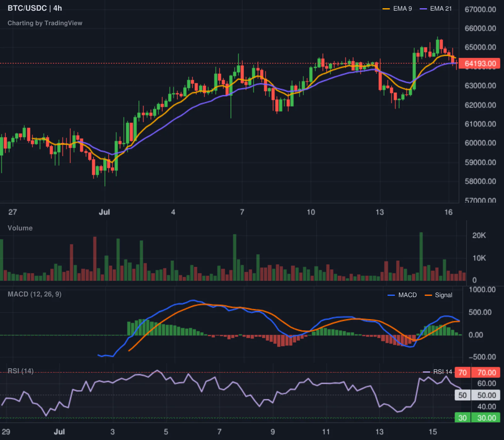This screenshot has height=440, width=504.
Task: Click the RSI 14 legend entry
Action: (x=438, y=372)
